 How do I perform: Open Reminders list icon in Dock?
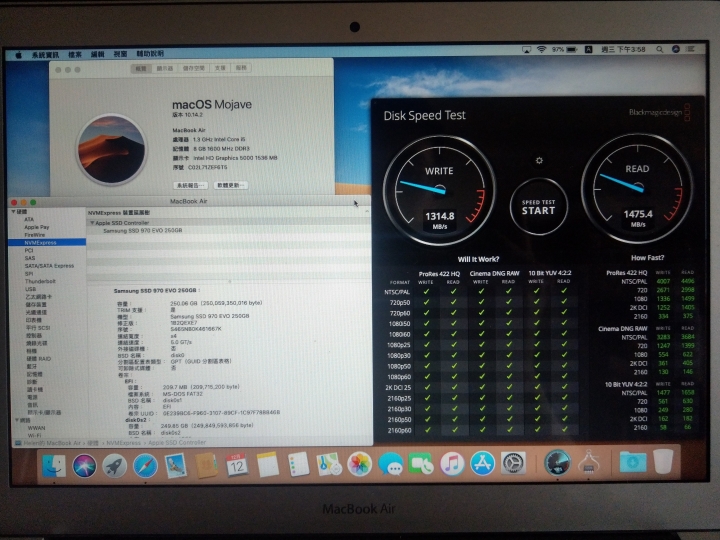(298, 465)
